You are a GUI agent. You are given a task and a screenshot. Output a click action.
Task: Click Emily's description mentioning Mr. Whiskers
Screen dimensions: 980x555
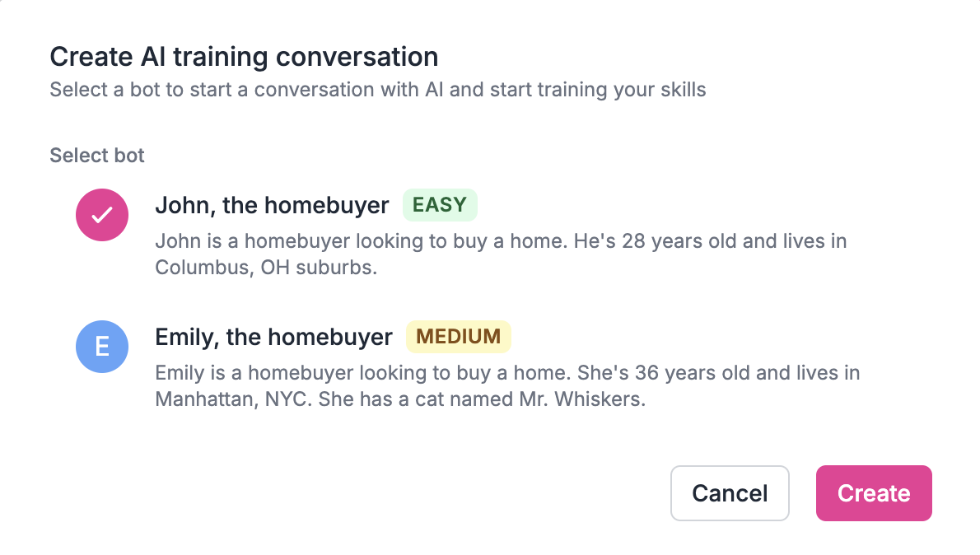click(x=506, y=385)
